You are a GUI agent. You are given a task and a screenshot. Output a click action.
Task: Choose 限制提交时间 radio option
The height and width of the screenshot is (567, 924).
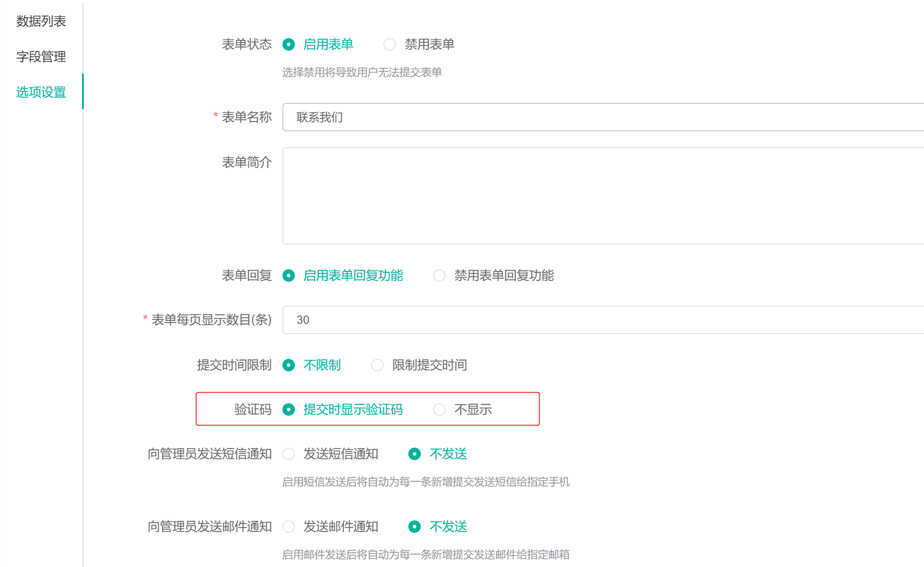pyautogui.click(x=377, y=365)
